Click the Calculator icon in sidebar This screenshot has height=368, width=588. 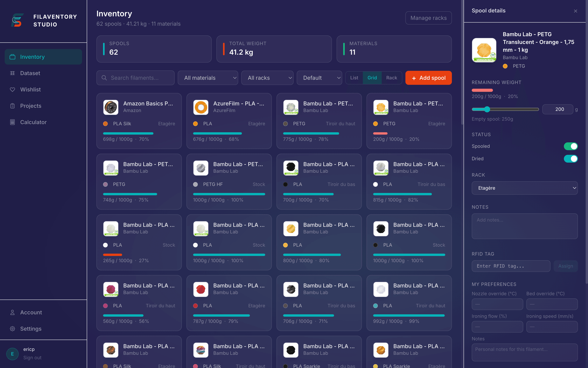[12, 122]
